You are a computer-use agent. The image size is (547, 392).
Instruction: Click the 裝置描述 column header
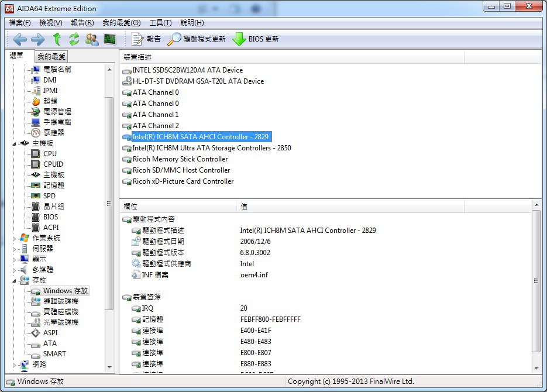coord(293,57)
